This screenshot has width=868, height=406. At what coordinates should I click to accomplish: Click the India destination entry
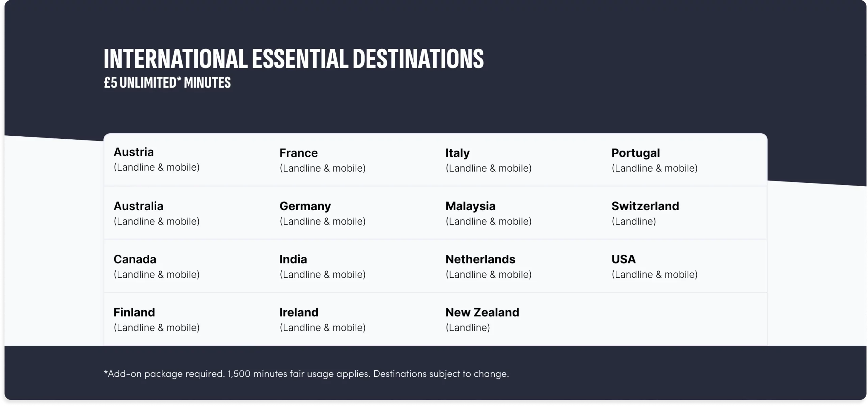293,259
